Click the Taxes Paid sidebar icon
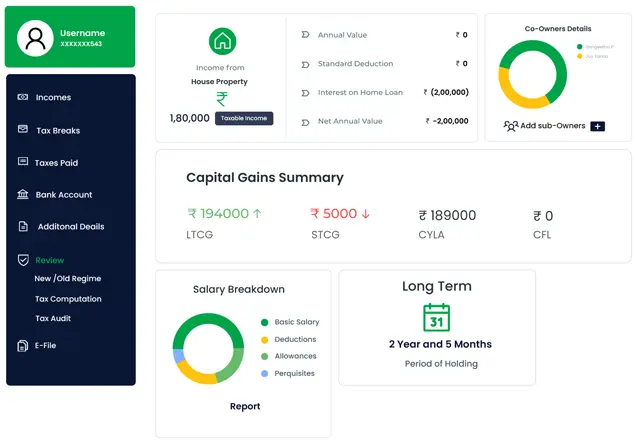This screenshot has width=636, height=445. pyautogui.click(x=22, y=162)
